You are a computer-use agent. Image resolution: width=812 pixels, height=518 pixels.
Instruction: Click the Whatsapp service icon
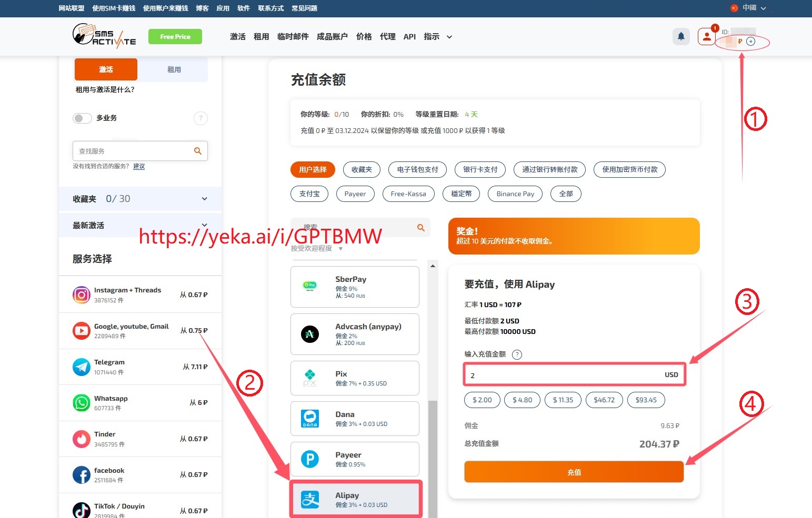click(x=82, y=403)
